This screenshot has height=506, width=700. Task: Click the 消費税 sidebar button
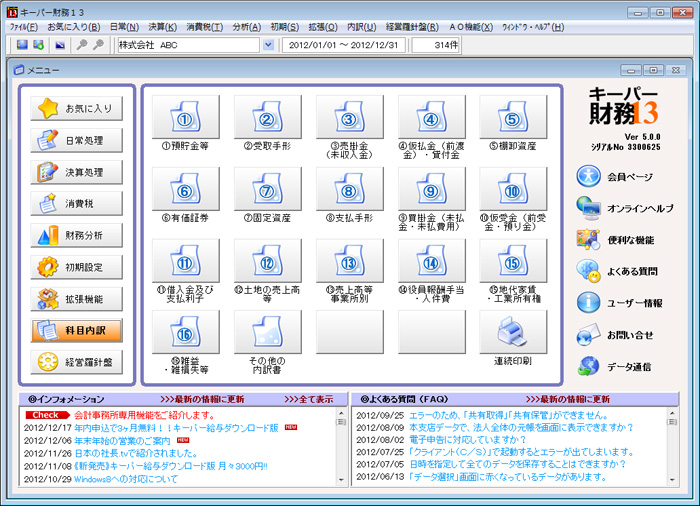[76, 204]
